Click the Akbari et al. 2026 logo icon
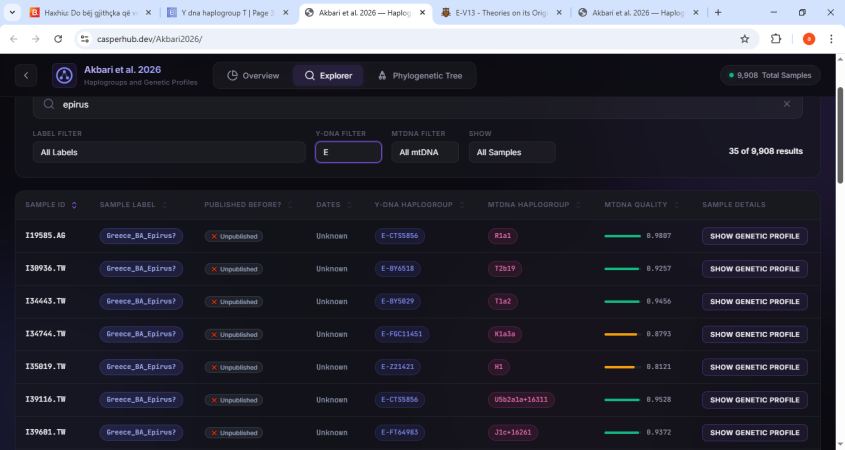 coord(64,75)
